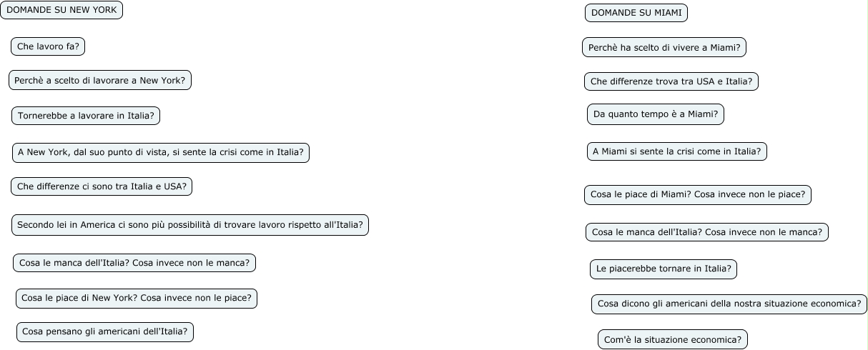Click the 'Cosa le manca dell'Italia?' node under Miami
Image resolution: width=868 pixels, height=350 pixels.
coord(707,232)
